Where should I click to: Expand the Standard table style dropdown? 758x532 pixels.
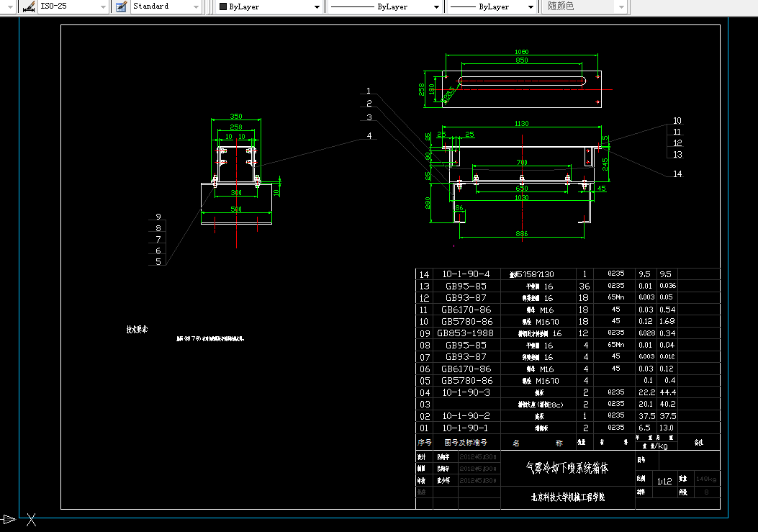[x=197, y=6]
